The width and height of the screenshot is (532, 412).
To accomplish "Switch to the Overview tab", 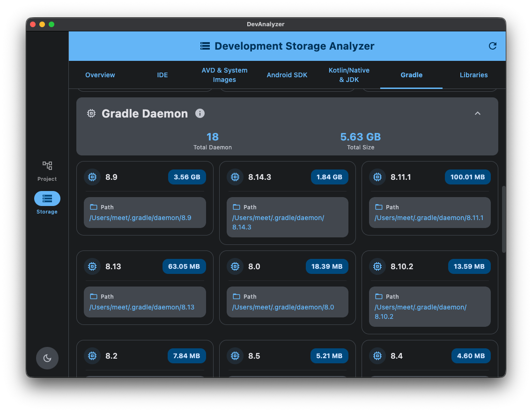I will pyautogui.click(x=100, y=75).
